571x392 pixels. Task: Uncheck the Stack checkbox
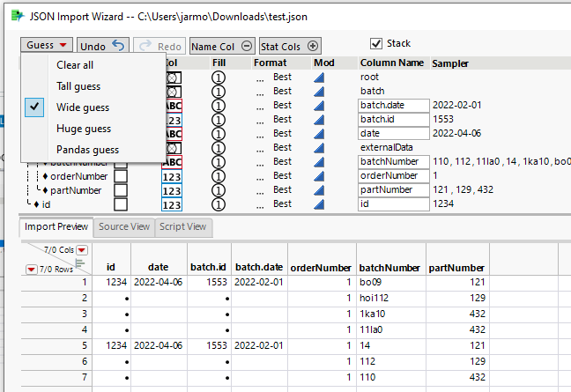tap(375, 44)
